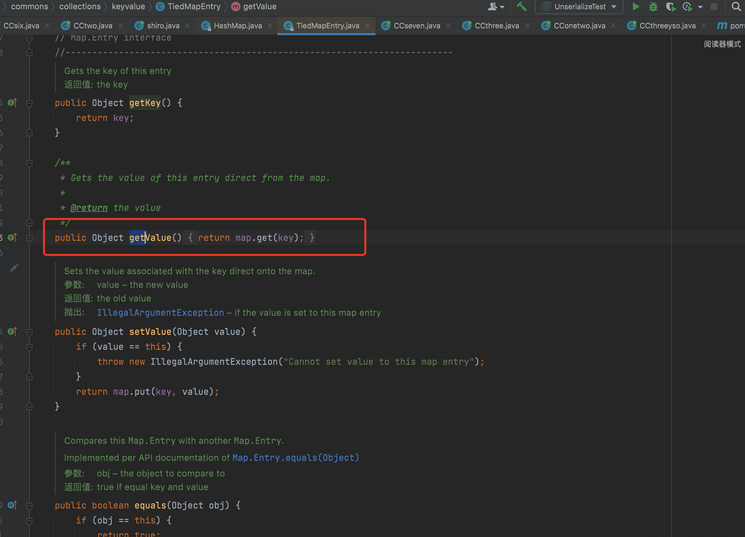Click 'map.get(key)' in getValue method
Viewport: 745px width, 537px height.
click(267, 238)
